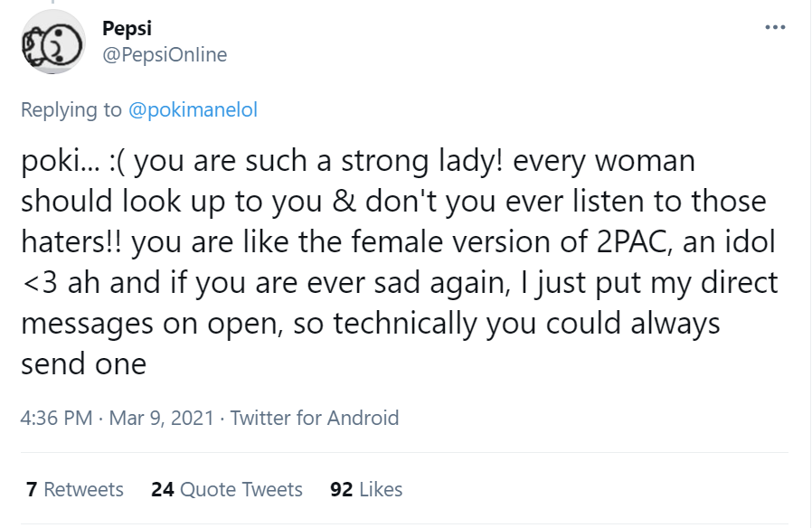Select the Mar 9, 2021 date

(162, 418)
